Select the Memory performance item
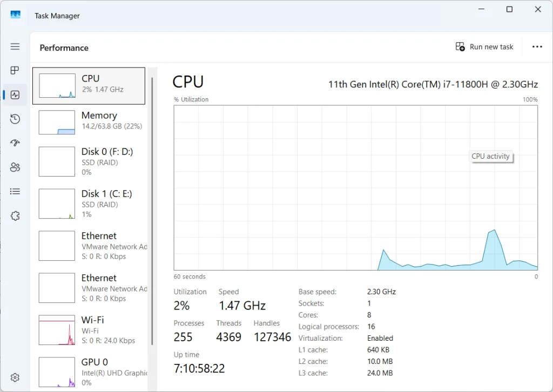Viewport: 553px width, 392px height. pos(89,123)
